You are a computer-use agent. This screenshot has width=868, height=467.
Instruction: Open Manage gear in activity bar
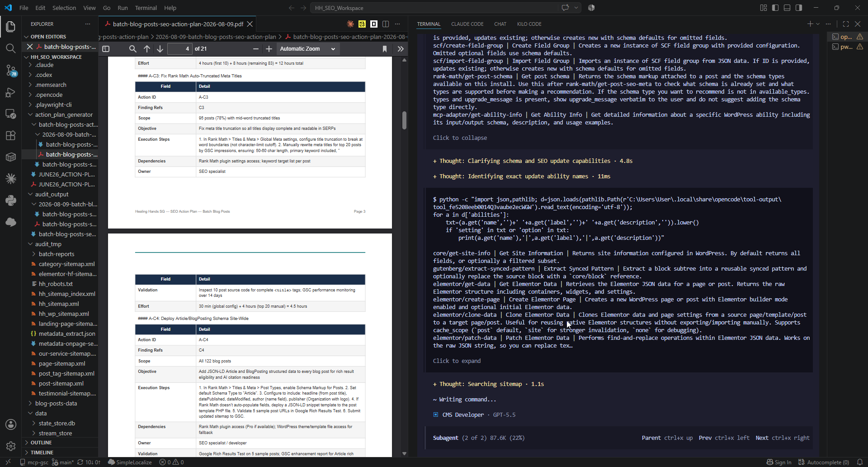(x=11, y=446)
